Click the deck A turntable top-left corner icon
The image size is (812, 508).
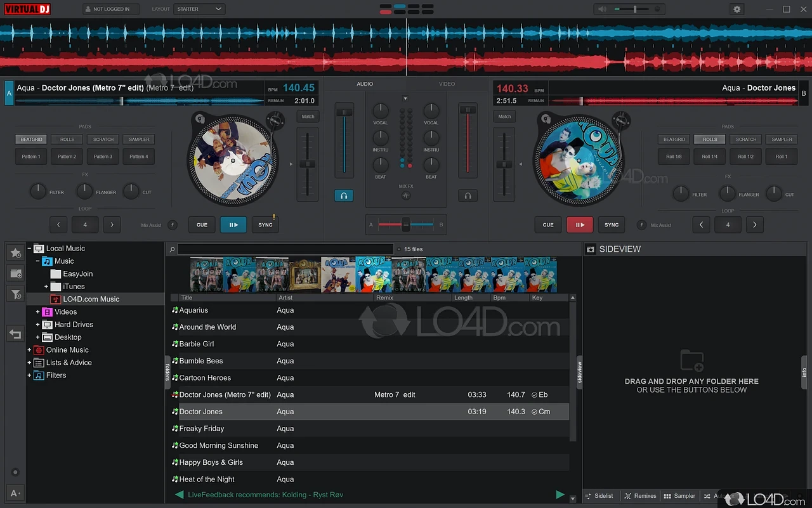199,118
